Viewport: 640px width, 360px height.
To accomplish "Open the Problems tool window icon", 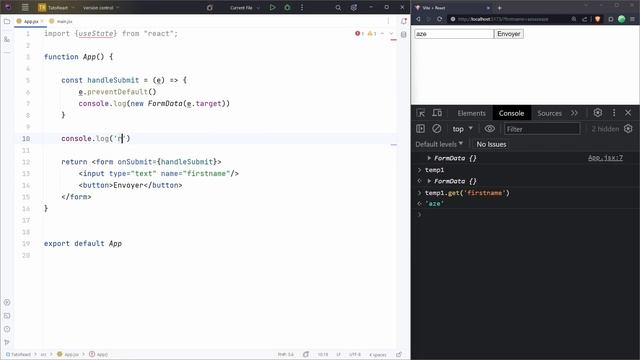I will pos(7,329).
